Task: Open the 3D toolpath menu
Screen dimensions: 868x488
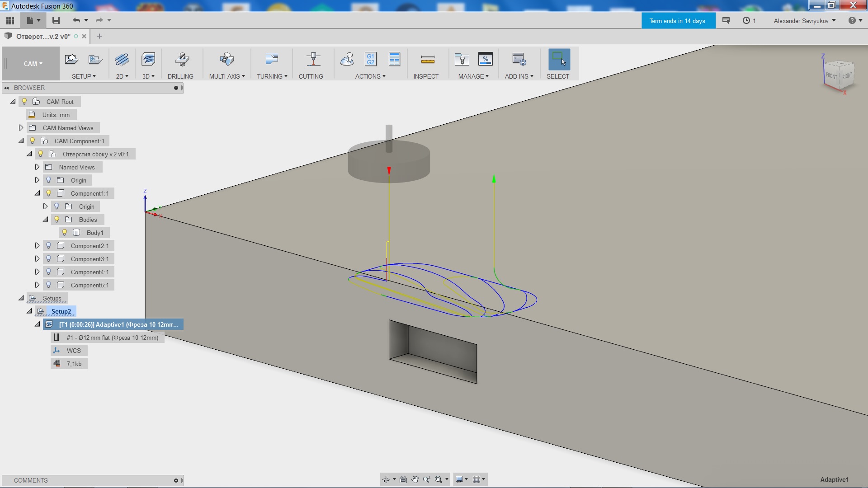Action: pyautogui.click(x=148, y=76)
